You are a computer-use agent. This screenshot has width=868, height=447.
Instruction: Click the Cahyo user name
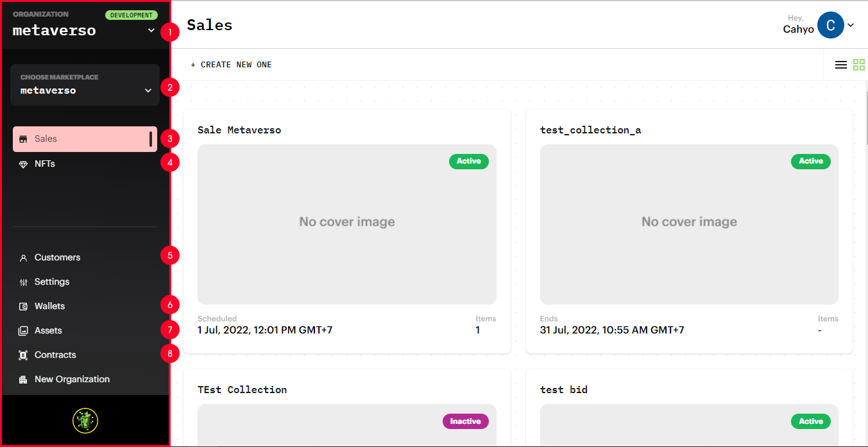(x=799, y=30)
